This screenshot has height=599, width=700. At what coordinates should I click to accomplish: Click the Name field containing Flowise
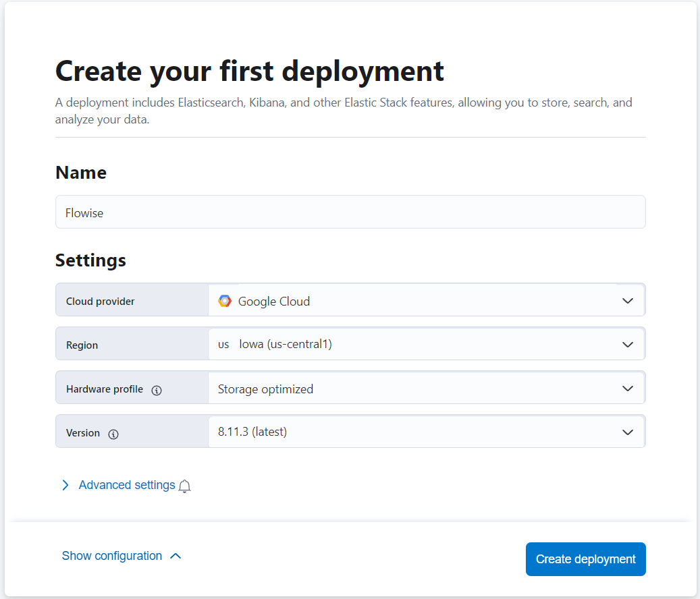coord(350,212)
